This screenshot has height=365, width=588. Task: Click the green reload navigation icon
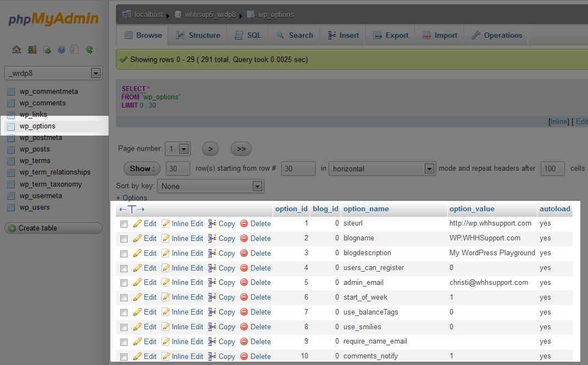(x=89, y=49)
